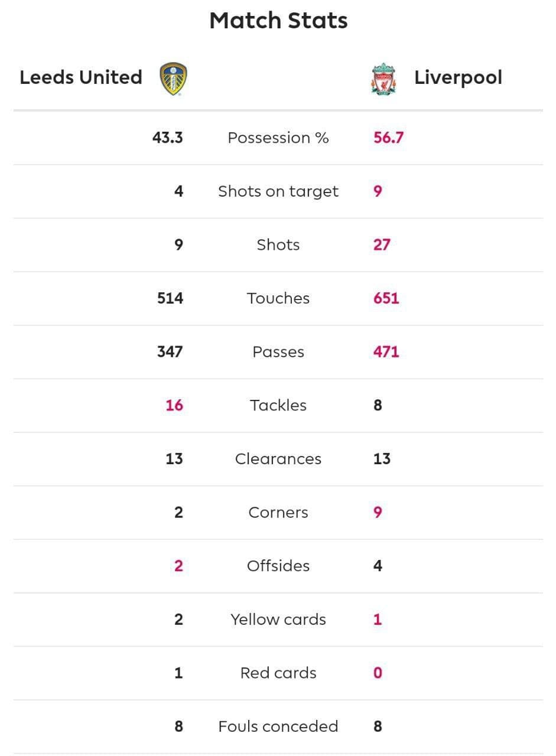Viewport: 556px width, 756px height.
Task: Click the Offsides stat label
Action: click(278, 566)
